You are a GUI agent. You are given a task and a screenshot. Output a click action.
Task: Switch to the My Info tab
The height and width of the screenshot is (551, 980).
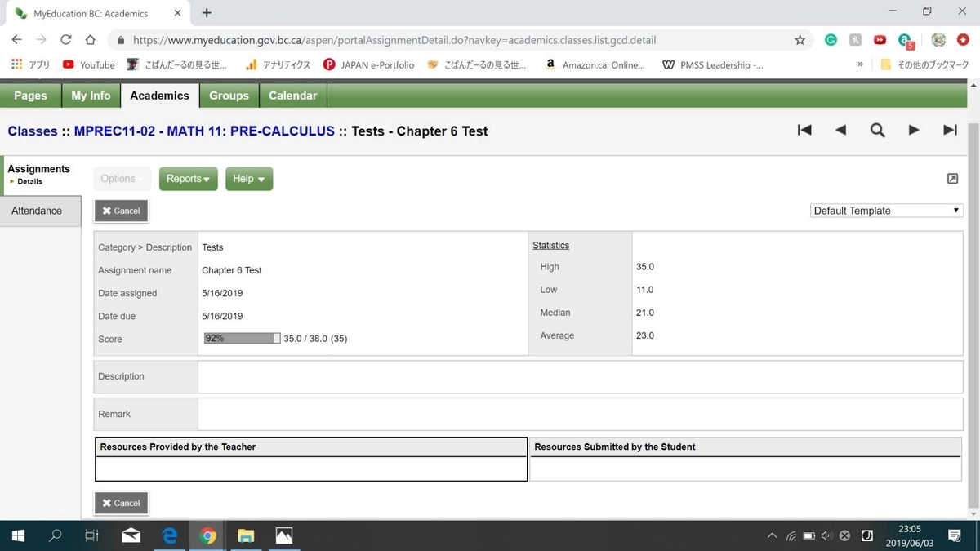click(x=91, y=96)
